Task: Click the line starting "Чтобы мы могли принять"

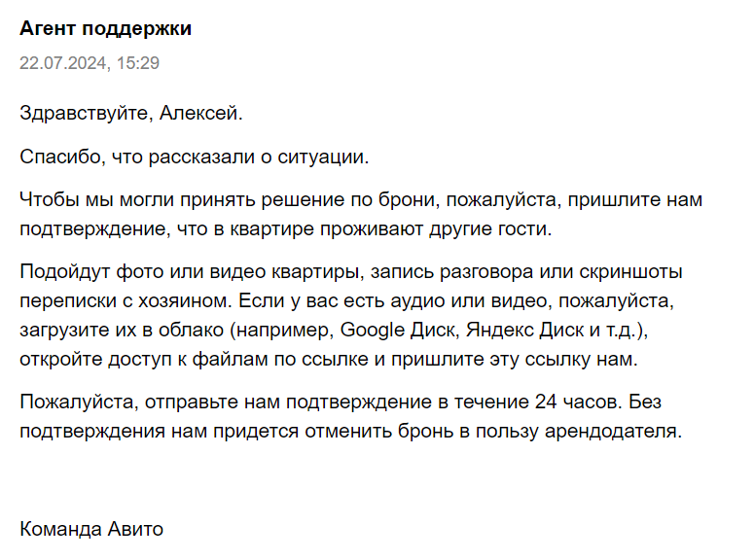Action: point(360,200)
